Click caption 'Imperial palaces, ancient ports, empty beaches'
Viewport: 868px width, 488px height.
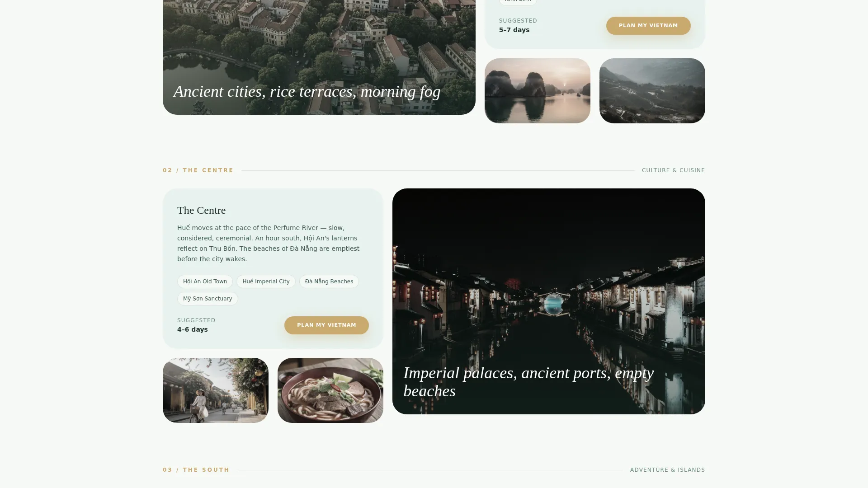pyautogui.click(x=528, y=382)
